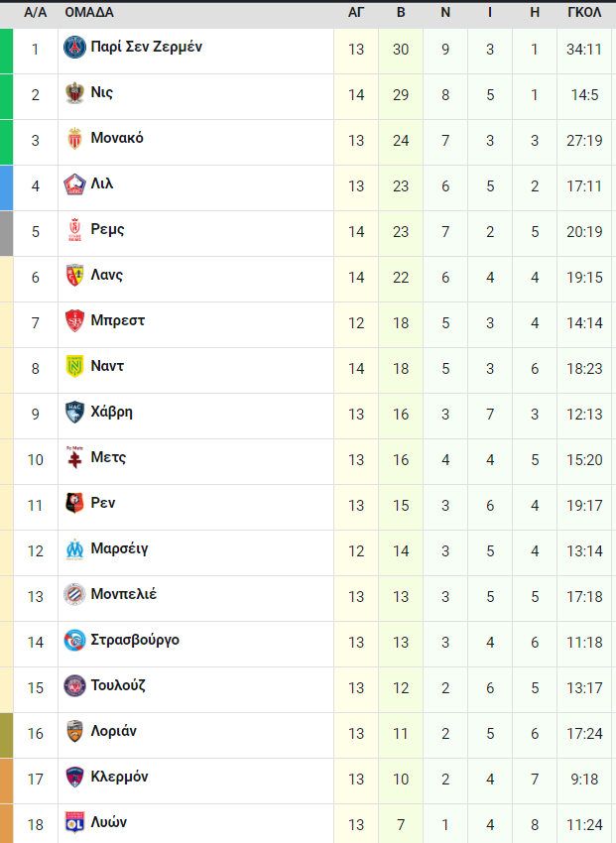Click the green position marker for rank 1
Viewport: 616px width, 843px height.
[7, 51]
